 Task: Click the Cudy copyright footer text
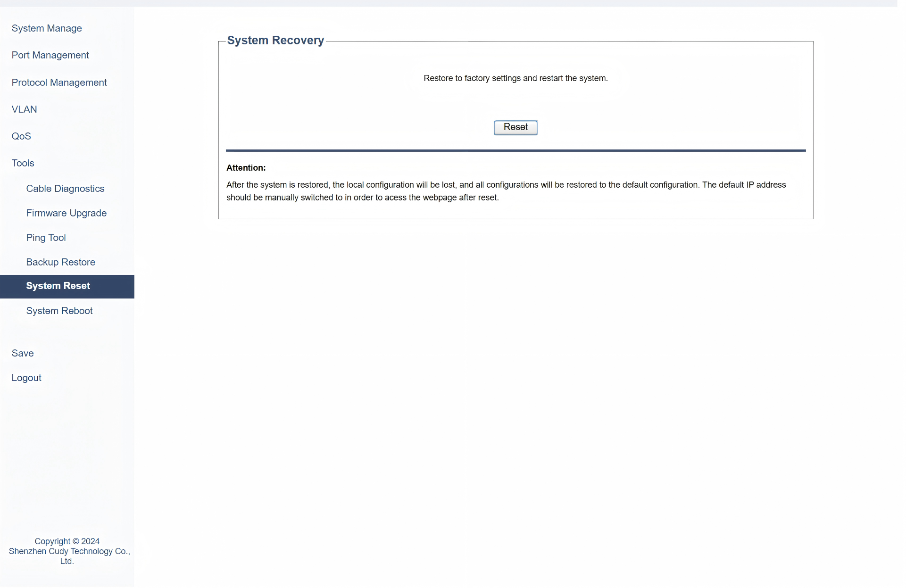(x=67, y=551)
